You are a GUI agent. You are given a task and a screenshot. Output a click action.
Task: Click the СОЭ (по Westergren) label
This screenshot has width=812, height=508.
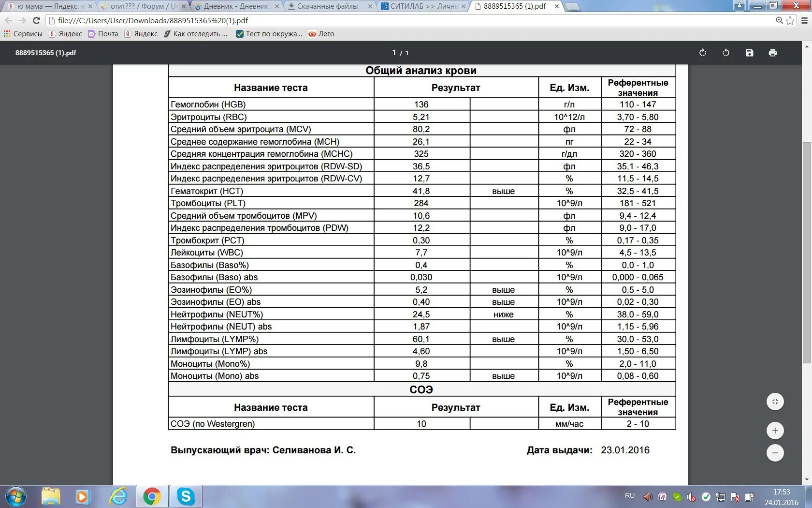point(213,424)
